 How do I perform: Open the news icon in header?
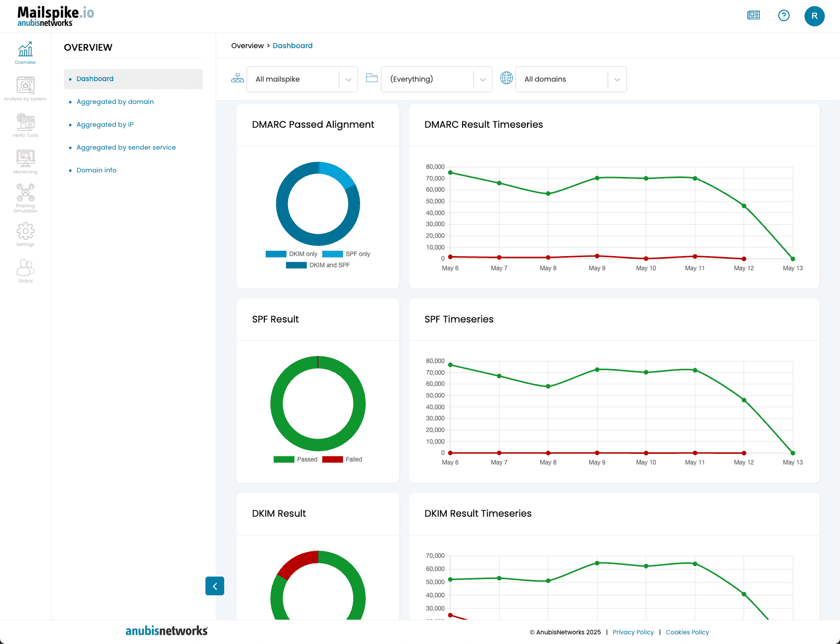point(754,16)
